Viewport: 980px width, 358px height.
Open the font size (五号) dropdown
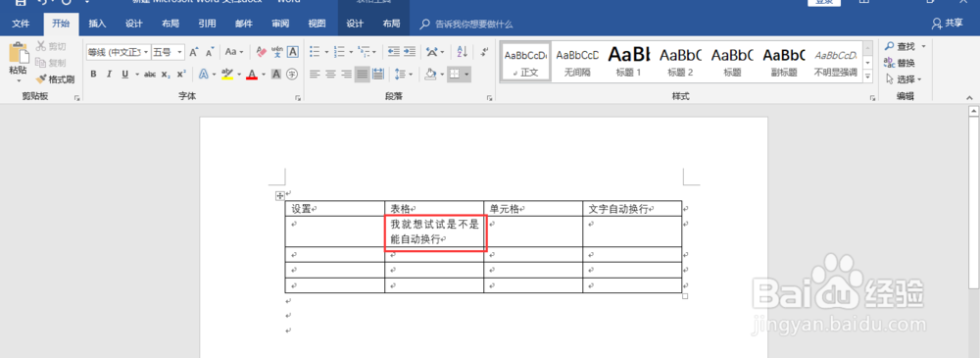pyautogui.click(x=180, y=52)
